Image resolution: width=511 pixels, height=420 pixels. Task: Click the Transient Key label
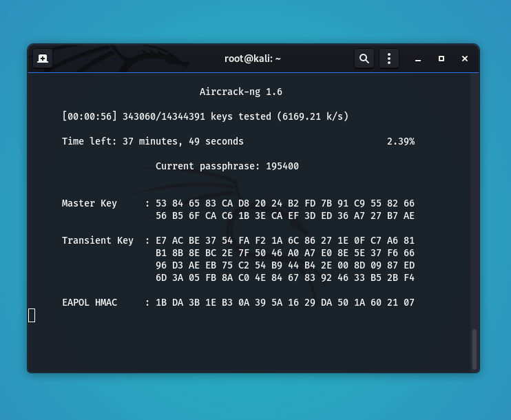click(x=98, y=240)
